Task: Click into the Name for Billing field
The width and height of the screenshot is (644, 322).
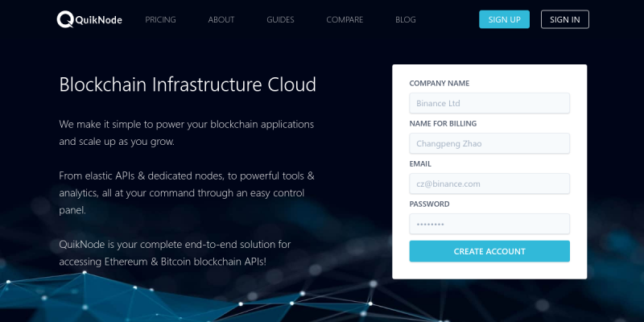Action: (489, 143)
